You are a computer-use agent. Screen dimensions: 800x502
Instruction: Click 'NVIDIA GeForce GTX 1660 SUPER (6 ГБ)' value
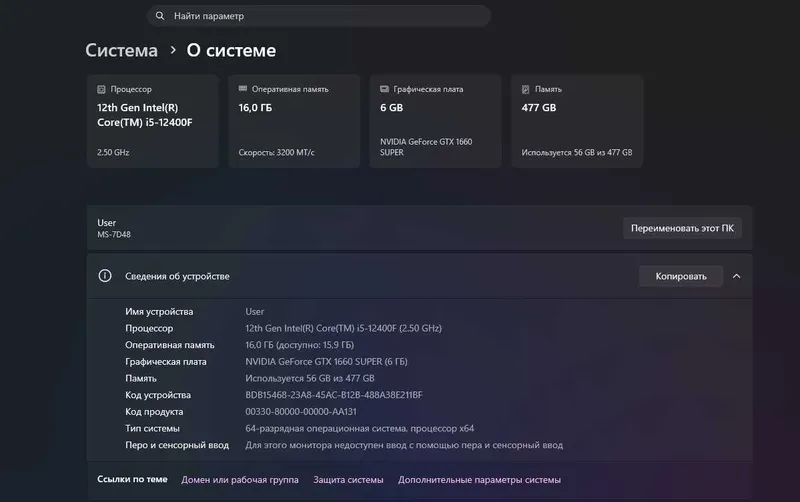click(326, 362)
